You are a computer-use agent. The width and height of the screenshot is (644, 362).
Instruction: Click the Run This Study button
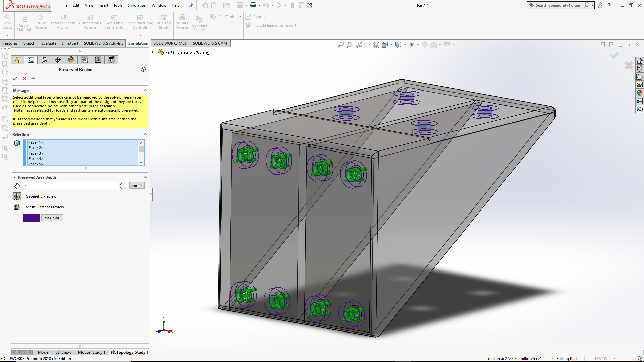pyautogui.click(x=164, y=22)
